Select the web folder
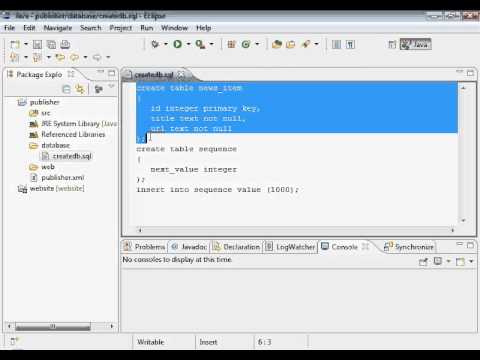This screenshot has height=360, width=480. [x=48, y=167]
